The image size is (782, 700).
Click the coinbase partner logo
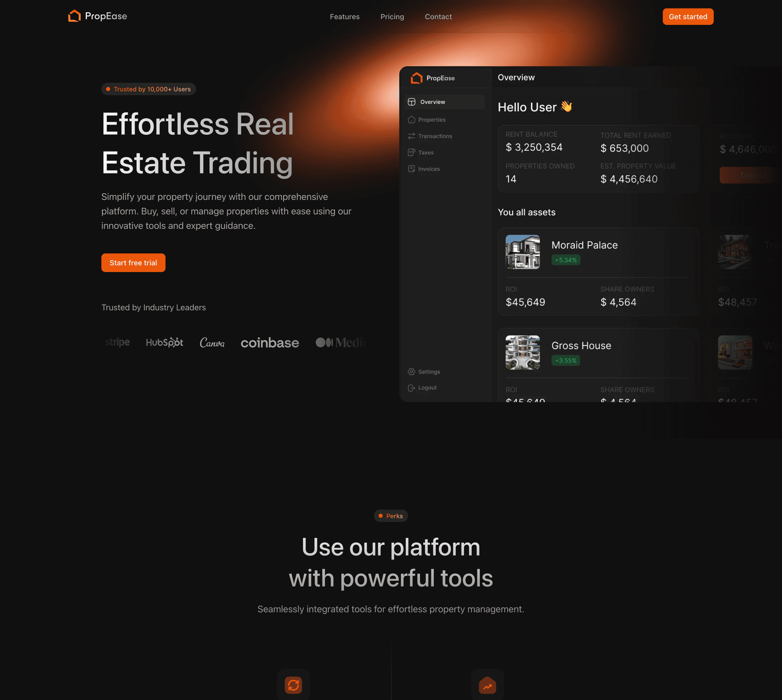[270, 343]
